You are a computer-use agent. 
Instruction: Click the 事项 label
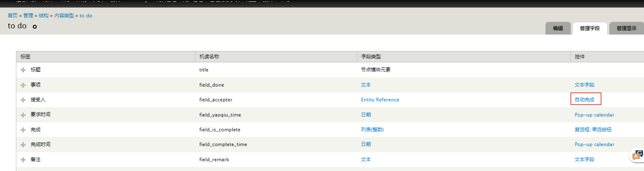coord(35,85)
